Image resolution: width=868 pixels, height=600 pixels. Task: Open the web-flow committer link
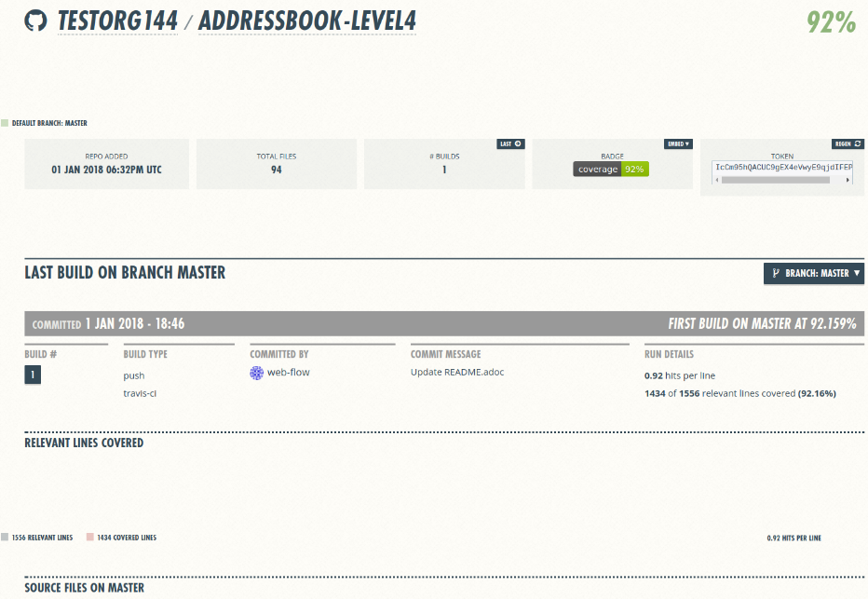[x=288, y=373]
